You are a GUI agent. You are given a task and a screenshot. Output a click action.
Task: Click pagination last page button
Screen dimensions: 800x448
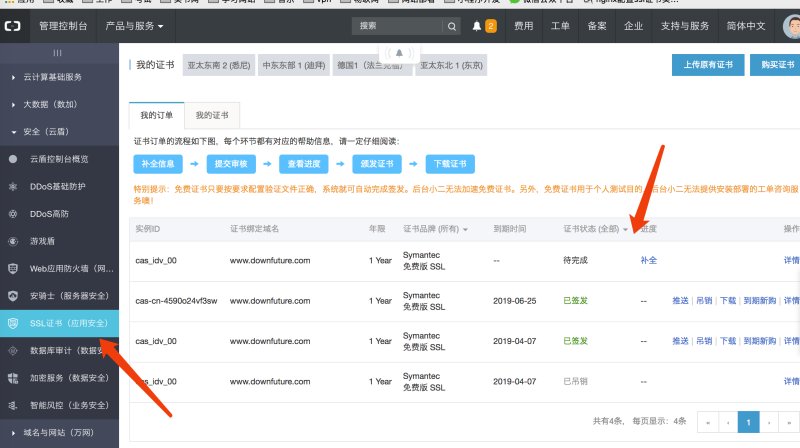[x=789, y=422]
